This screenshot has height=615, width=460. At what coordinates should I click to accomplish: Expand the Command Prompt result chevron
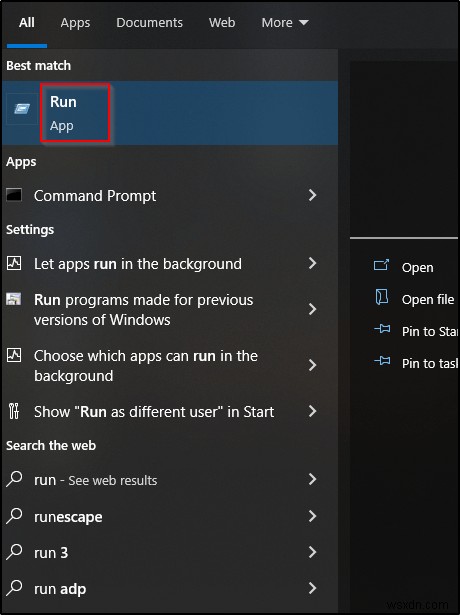point(312,195)
